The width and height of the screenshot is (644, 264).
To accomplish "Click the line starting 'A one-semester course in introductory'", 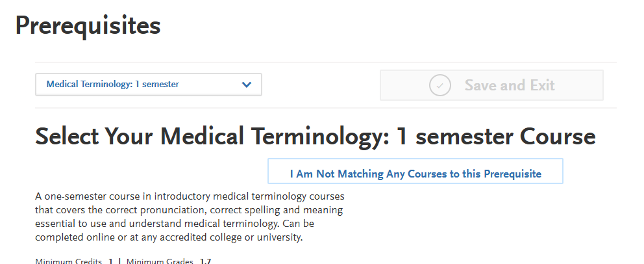I will point(190,196).
